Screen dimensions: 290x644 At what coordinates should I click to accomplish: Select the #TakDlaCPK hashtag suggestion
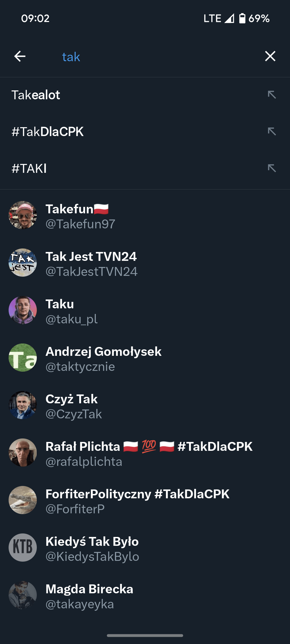tap(145, 131)
